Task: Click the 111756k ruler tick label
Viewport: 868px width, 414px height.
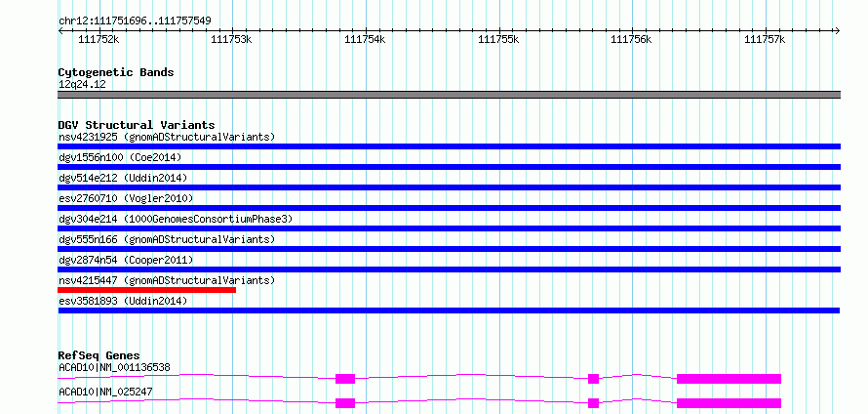Action: pyautogui.click(x=631, y=39)
